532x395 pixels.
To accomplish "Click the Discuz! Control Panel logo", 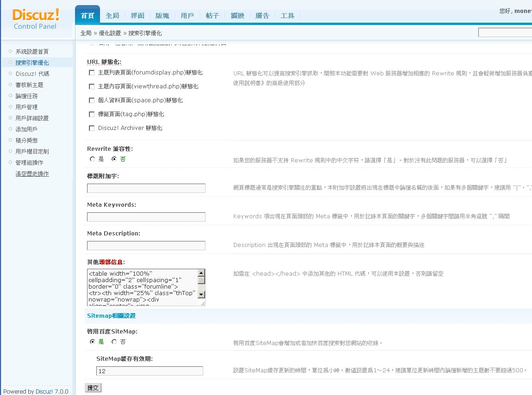I will pos(36,19).
